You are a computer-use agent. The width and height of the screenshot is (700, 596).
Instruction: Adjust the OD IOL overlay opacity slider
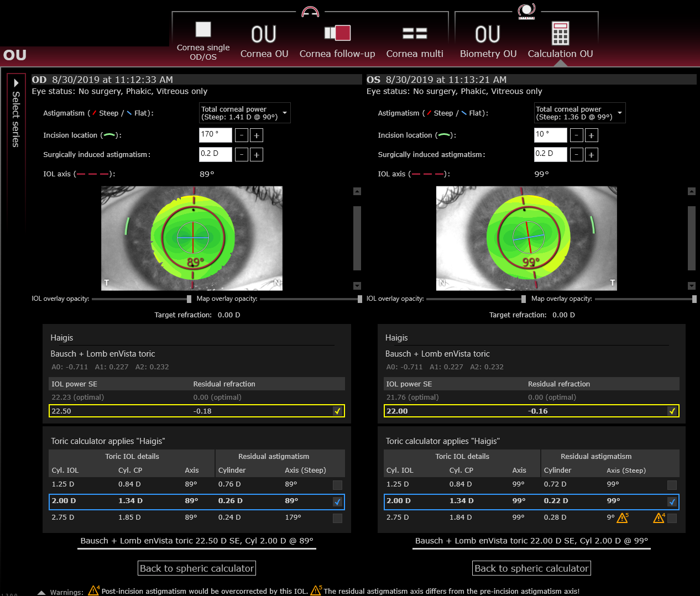[189, 299]
